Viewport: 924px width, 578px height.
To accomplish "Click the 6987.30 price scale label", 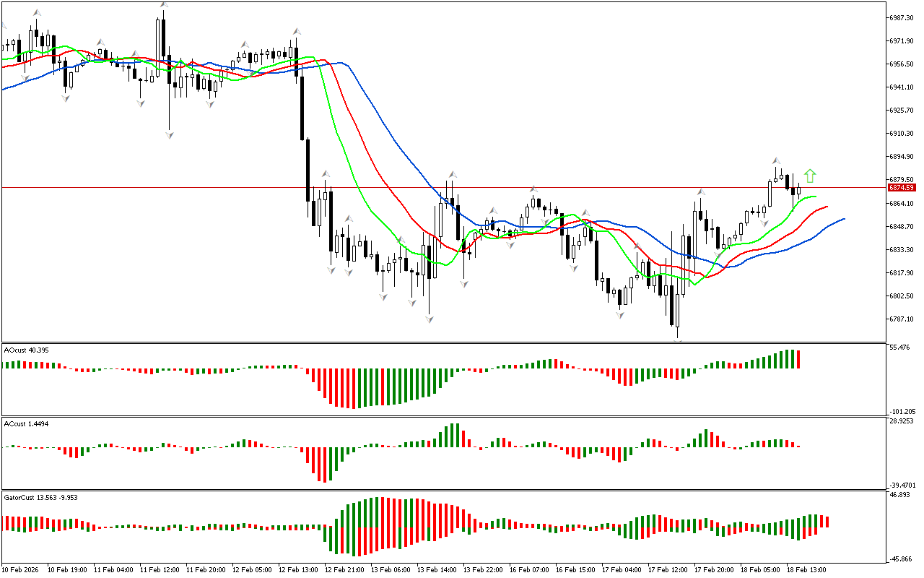I will click(x=902, y=17).
